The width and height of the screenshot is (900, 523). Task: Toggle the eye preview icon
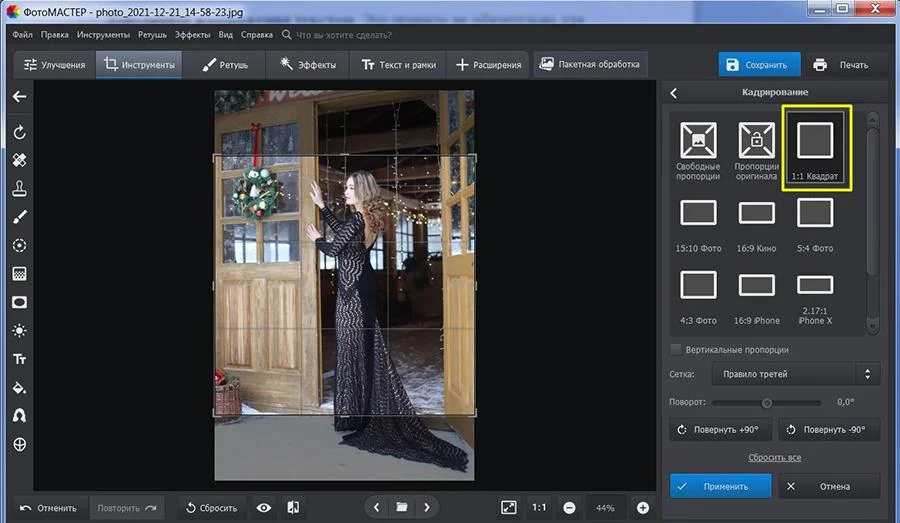(x=264, y=507)
